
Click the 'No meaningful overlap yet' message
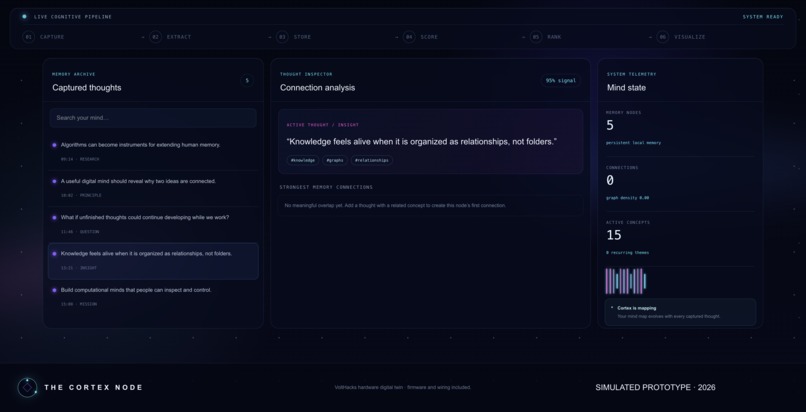[x=395, y=205]
